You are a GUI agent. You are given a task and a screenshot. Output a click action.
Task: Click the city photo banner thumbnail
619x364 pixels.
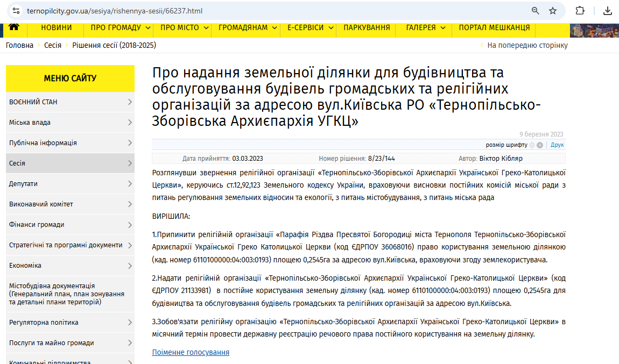(x=594, y=30)
